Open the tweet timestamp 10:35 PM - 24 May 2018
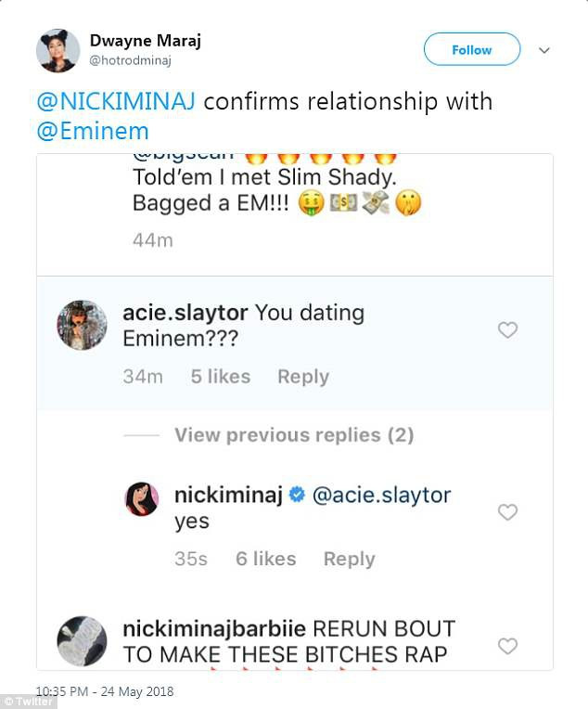 (x=104, y=691)
